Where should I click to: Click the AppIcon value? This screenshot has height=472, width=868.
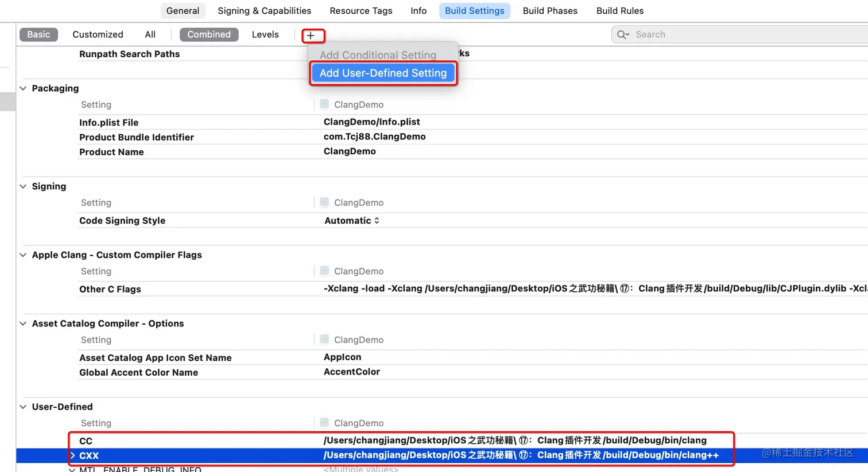click(343, 357)
